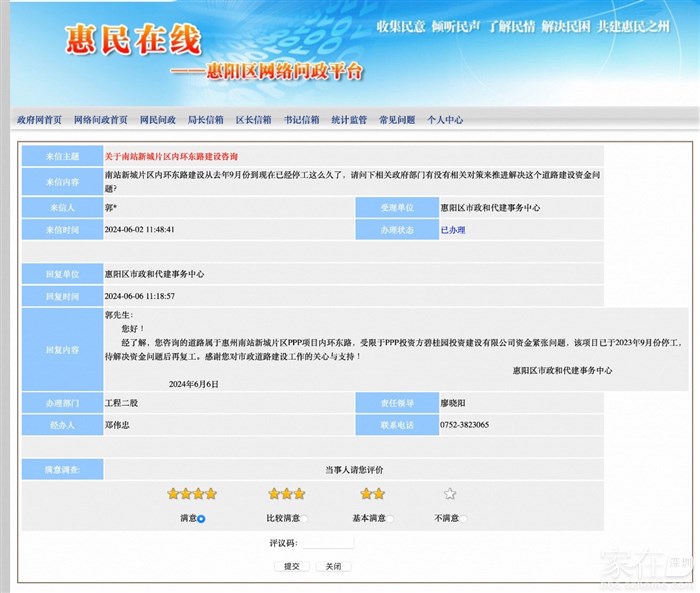
Task: Switch to the 统计监督 tab
Action: 349,120
